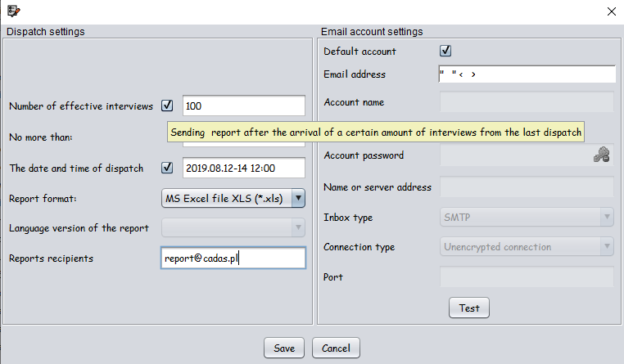Click the dispatch date and time field
Screen dimensions: 624x364
244,168
